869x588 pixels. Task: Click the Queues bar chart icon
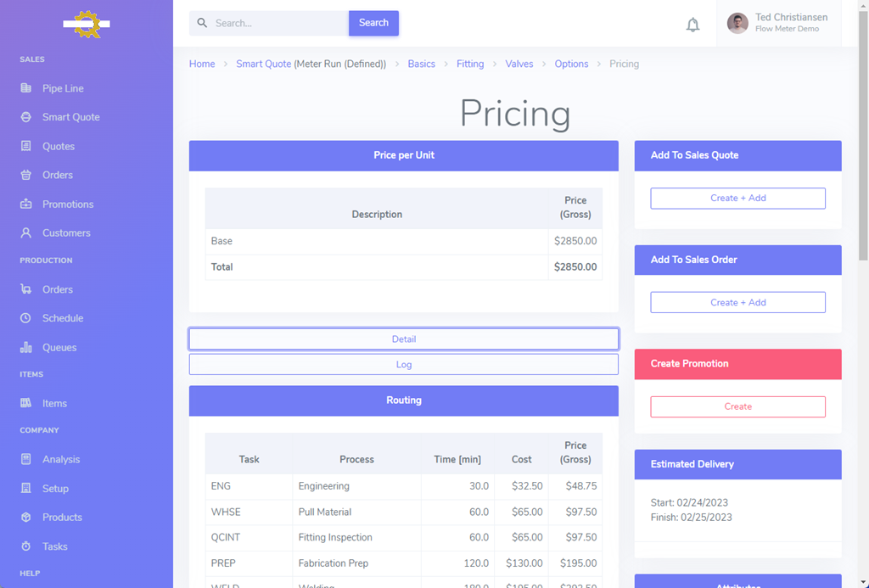coord(26,347)
